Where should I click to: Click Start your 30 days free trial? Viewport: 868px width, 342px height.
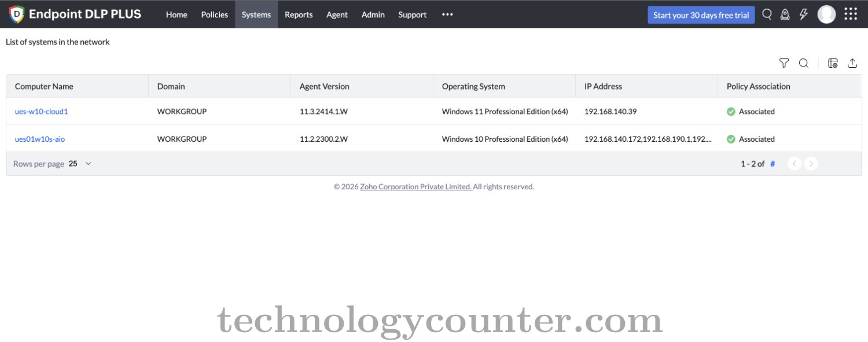point(701,15)
